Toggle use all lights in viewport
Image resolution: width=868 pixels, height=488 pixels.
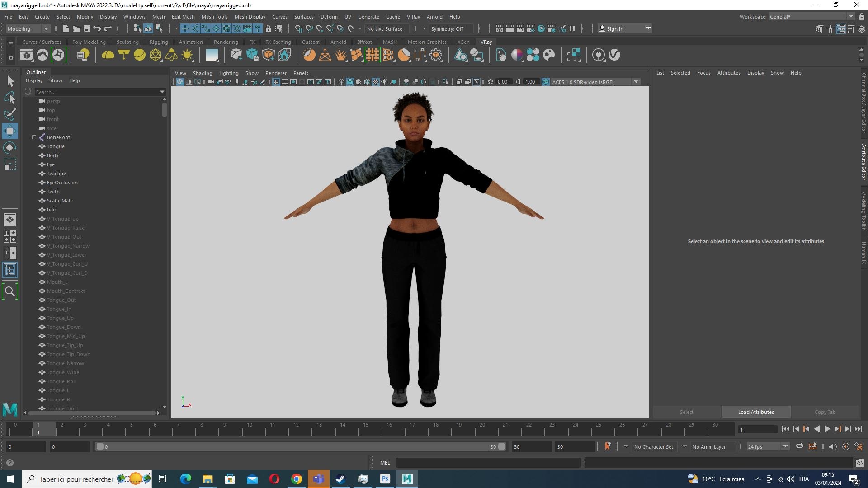click(384, 82)
